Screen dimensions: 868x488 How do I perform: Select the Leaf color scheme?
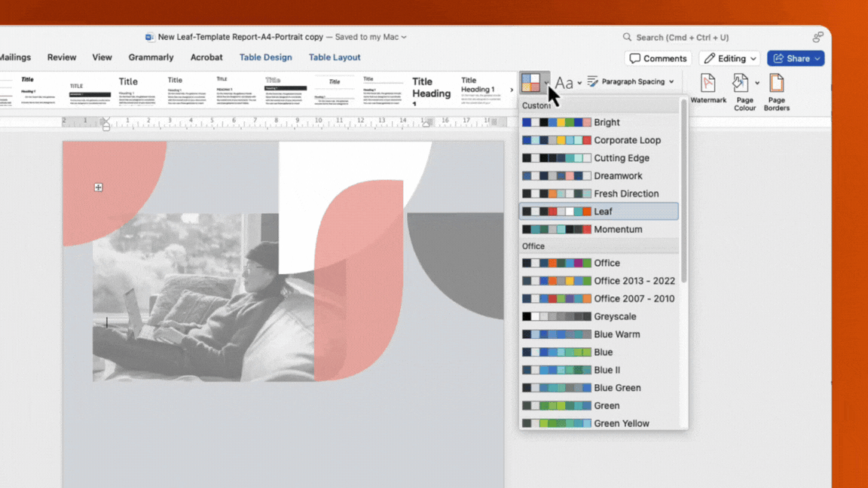pyautogui.click(x=599, y=211)
